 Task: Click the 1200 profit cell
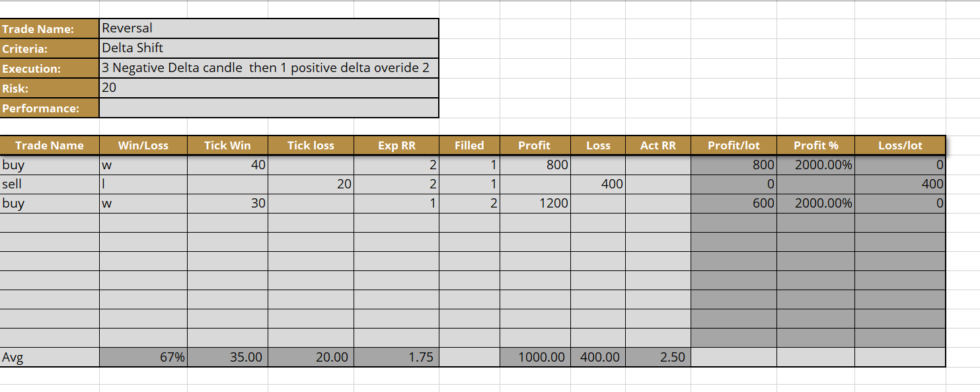535,204
